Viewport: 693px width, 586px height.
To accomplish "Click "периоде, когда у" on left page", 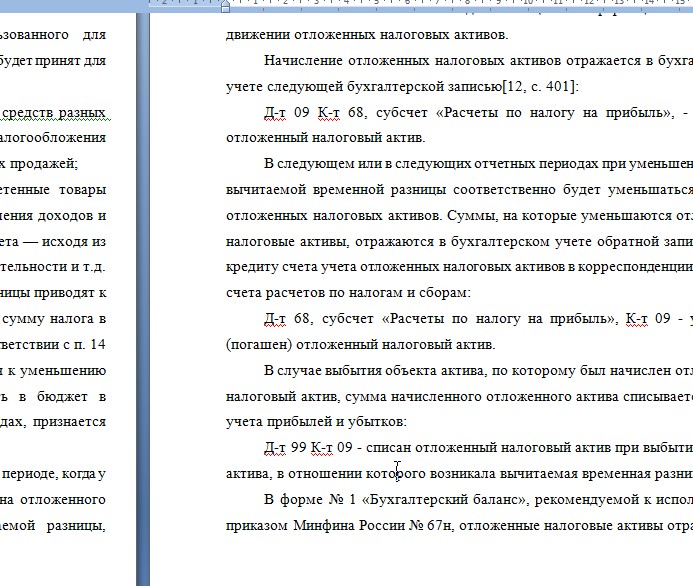I will pyautogui.click(x=54, y=473).
